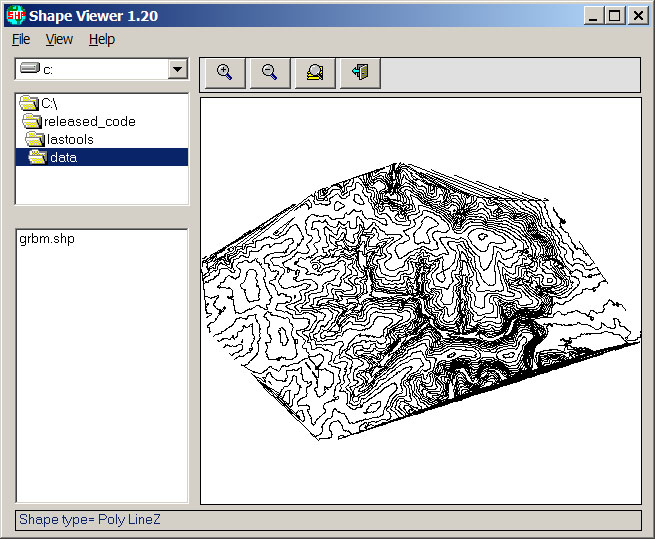Click the exit door toolbar icon
The image size is (655, 539).
(361, 73)
